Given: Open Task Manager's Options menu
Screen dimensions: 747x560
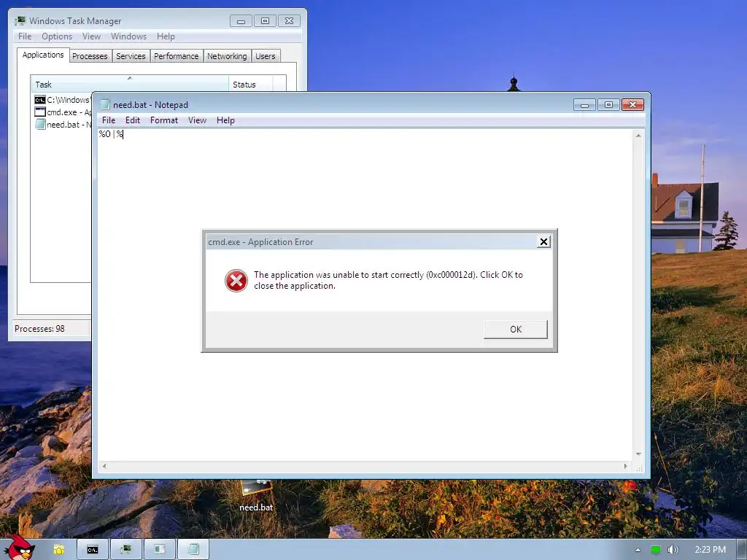Looking at the screenshot, I should (x=57, y=36).
